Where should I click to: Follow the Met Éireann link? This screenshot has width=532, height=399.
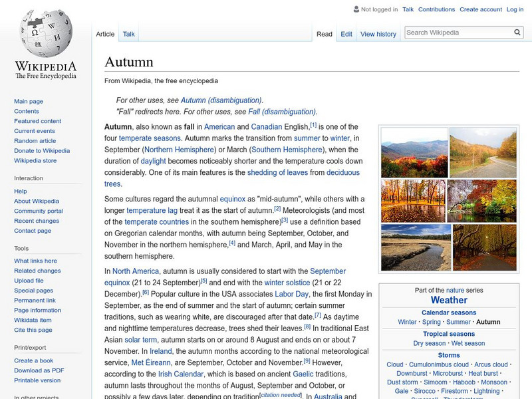151,362
